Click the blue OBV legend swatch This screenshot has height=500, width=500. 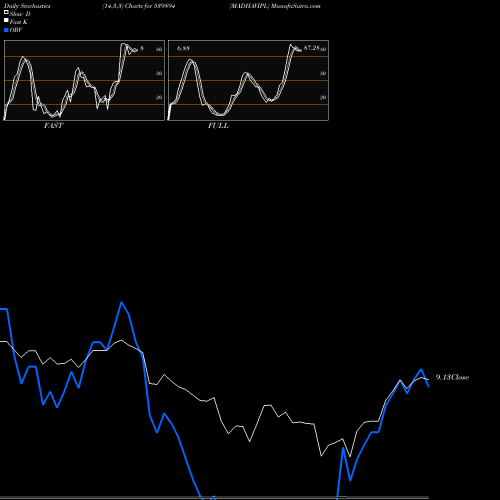click(x=6, y=30)
